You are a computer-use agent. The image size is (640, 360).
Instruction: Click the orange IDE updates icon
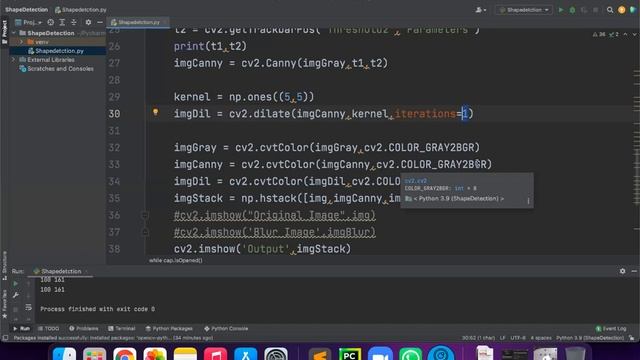pyautogui.click(x=622, y=10)
